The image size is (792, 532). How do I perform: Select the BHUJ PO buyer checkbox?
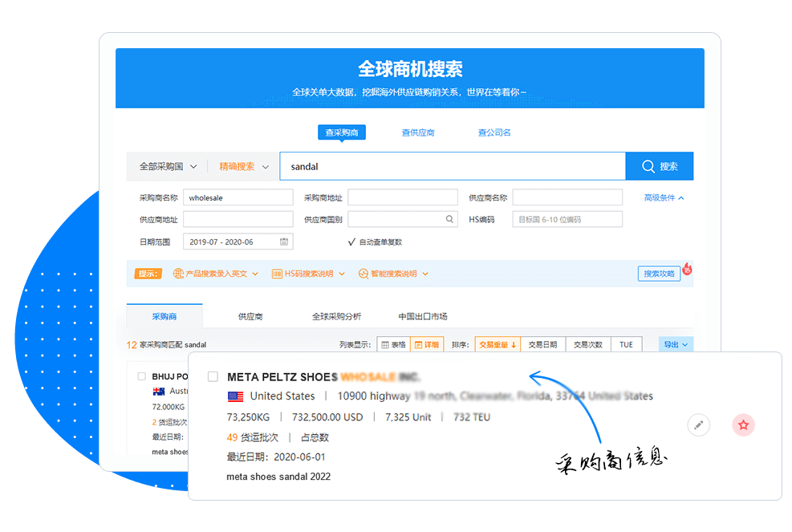pos(142,376)
